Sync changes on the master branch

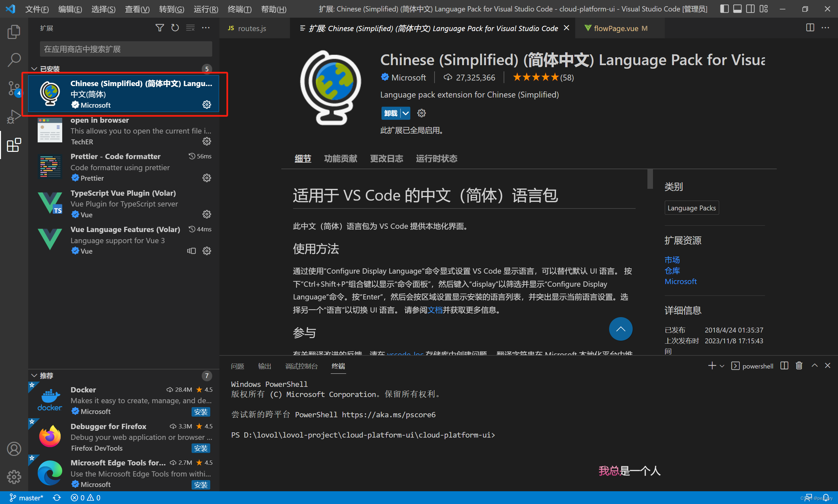tap(57, 497)
